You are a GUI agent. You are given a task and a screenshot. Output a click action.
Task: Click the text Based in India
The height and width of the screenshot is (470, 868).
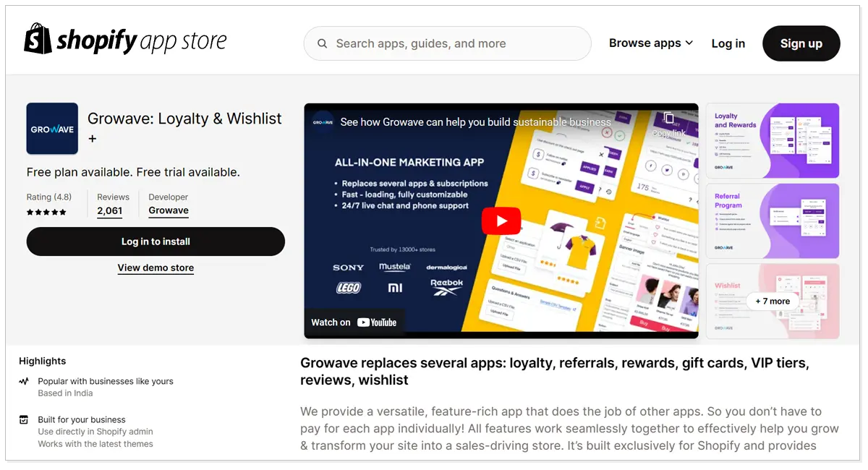pos(65,393)
